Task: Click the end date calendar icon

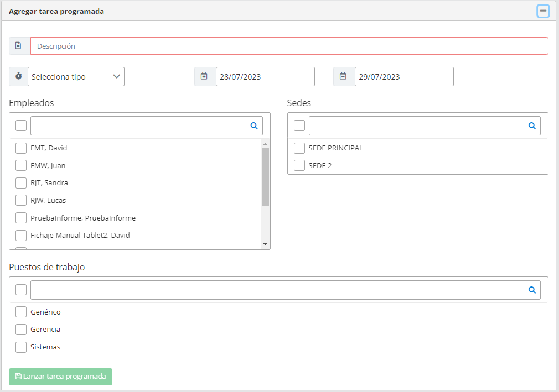Action: 343,77
